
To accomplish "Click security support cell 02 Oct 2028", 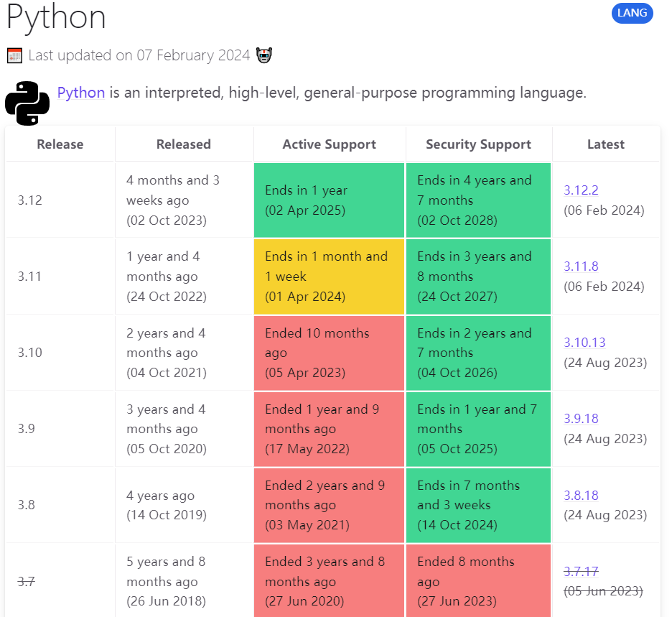I will coord(478,200).
